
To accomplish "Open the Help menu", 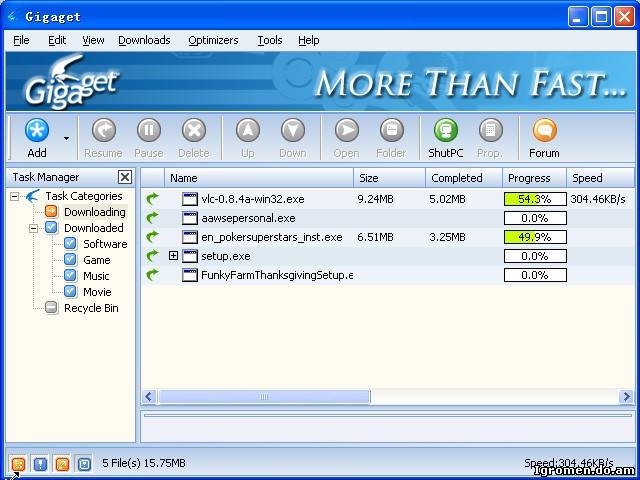I will pos(309,40).
